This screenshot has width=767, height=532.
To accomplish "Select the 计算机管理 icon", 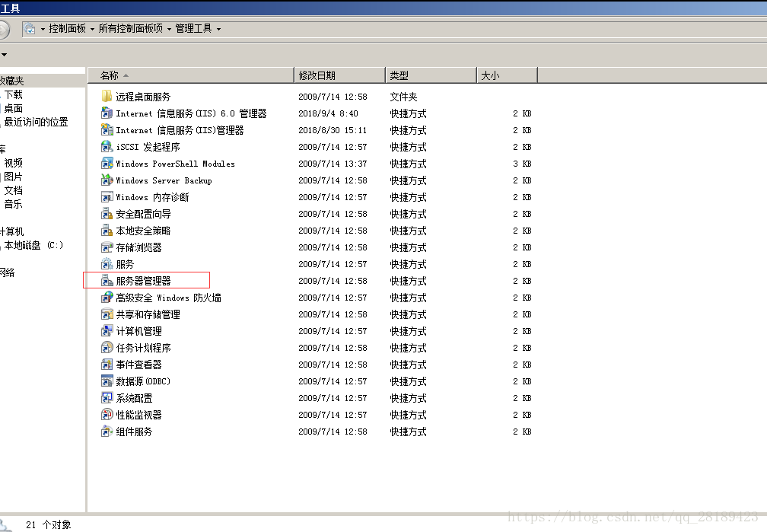I will point(107,331).
